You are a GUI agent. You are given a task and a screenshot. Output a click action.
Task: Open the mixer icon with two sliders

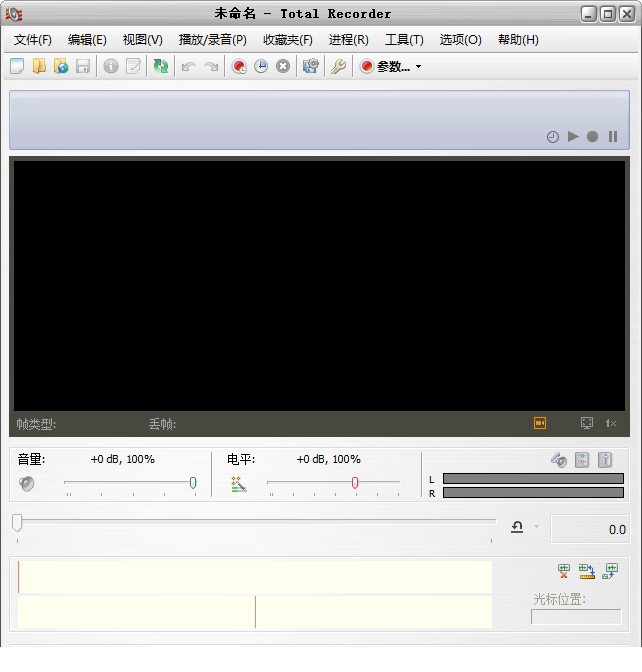(x=582, y=460)
